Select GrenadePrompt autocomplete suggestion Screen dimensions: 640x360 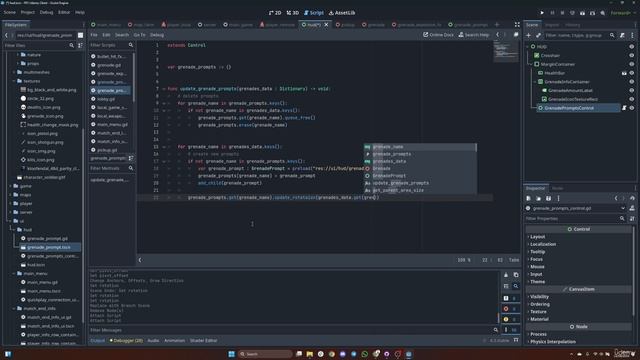[420, 176]
